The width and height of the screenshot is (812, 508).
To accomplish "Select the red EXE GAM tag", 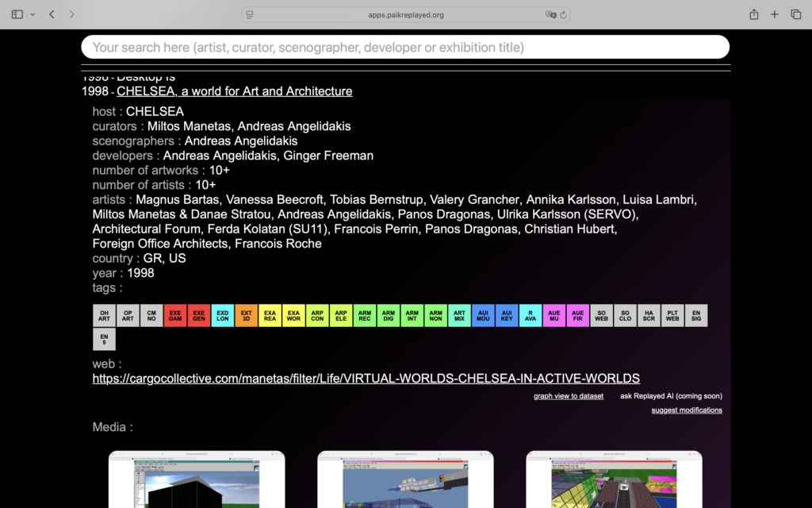I will click(x=175, y=316).
